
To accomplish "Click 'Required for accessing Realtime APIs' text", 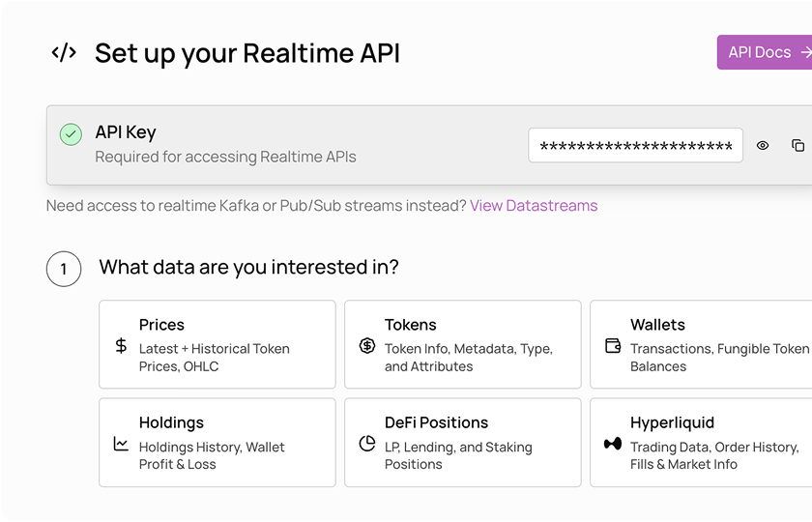I will [x=225, y=157].
